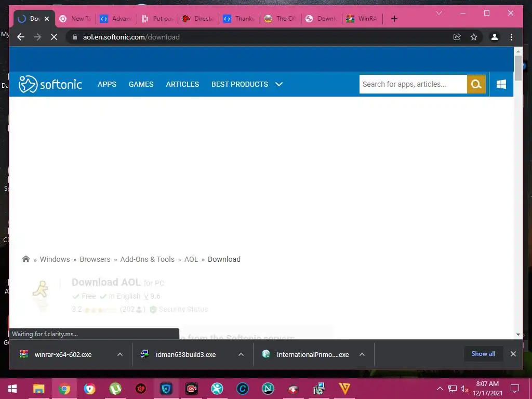This screenshot has height=399, width=532.
Task: Click AOL breadcrumb link
Action: point(191,259)
